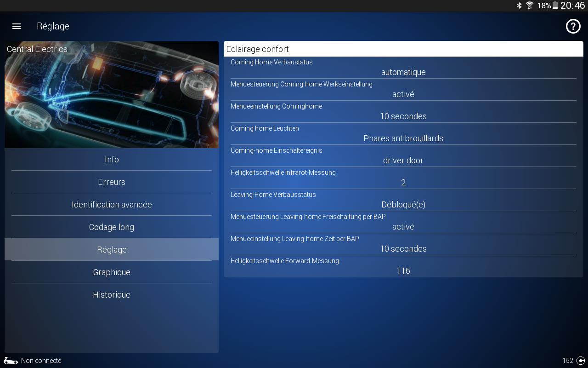Select the Réglage menu entry
This screenshot has height=368, width=588.
click(112, 249)
